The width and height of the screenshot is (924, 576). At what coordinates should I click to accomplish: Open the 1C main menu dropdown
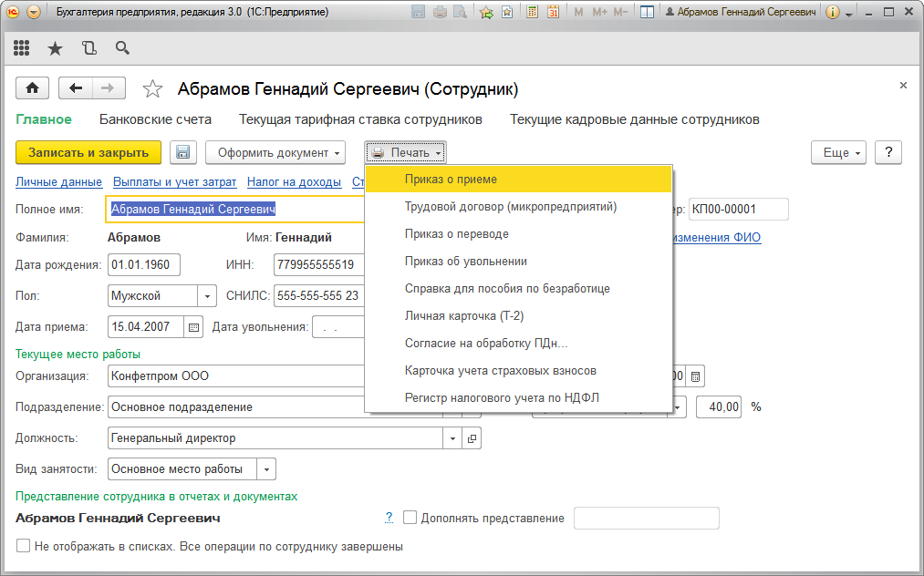click(x=34, y=12)
